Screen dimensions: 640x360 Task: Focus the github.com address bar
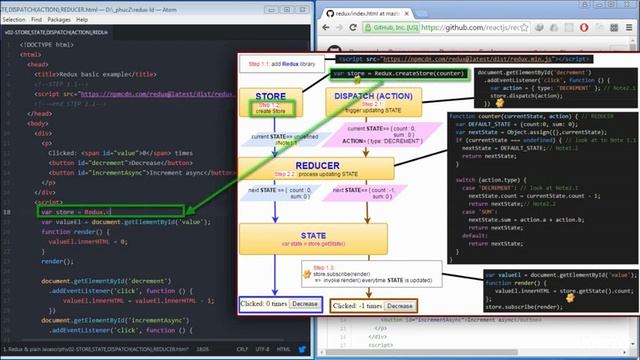point(469,27)
